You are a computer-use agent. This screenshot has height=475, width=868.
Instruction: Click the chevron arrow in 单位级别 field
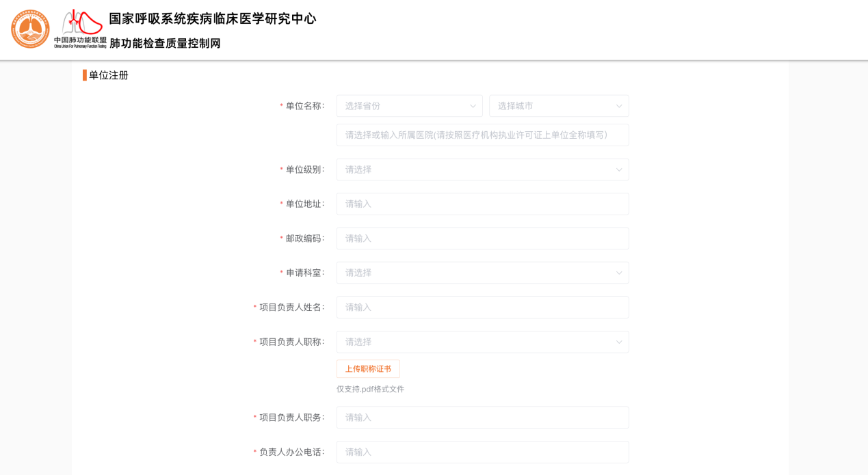618,169
